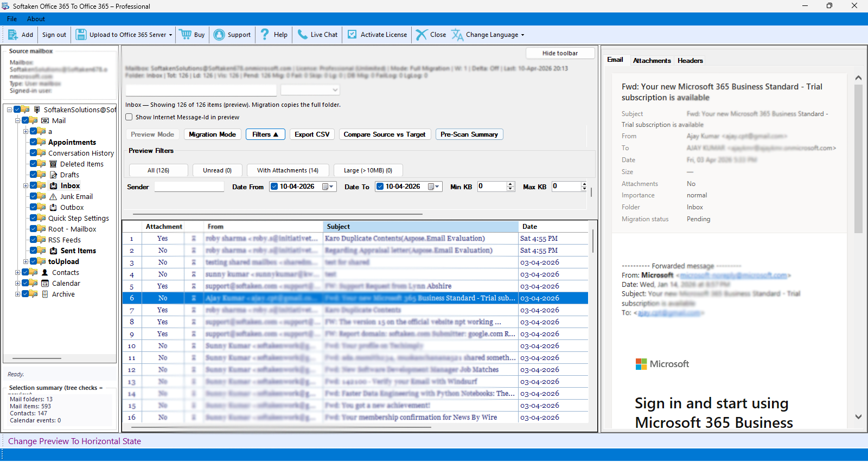The height and width of the screenshot is (462, 868).
Task: Click the Add mailbox icon in toolbar
Action: 13,35
